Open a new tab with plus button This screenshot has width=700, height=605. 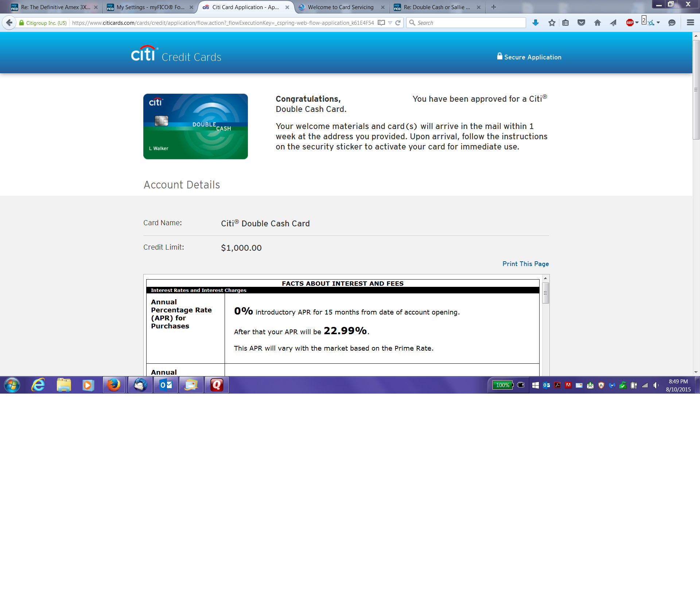(494, 7)
